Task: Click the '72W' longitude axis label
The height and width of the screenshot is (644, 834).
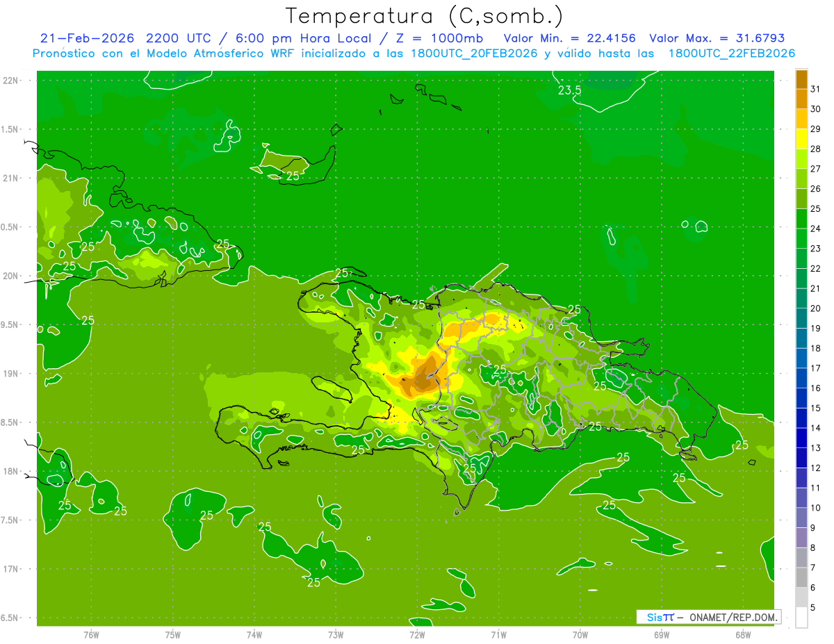Action: 417,635
